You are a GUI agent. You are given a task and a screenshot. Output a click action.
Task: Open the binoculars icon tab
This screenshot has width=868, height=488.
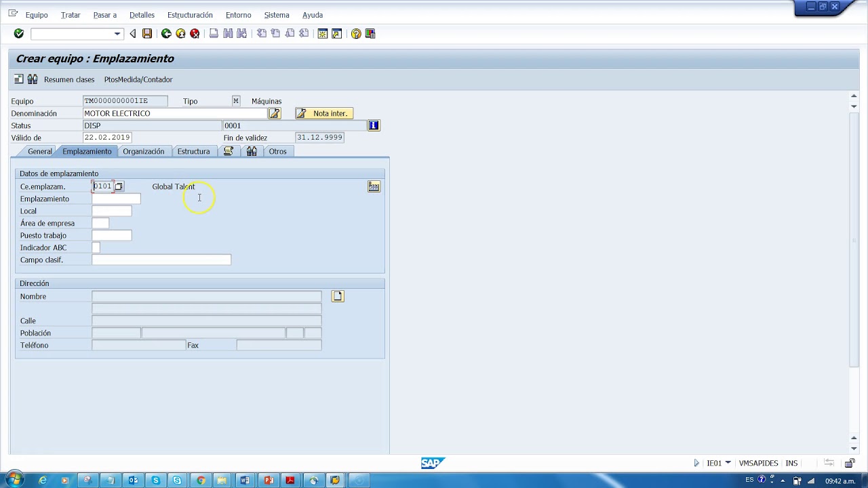252,151
